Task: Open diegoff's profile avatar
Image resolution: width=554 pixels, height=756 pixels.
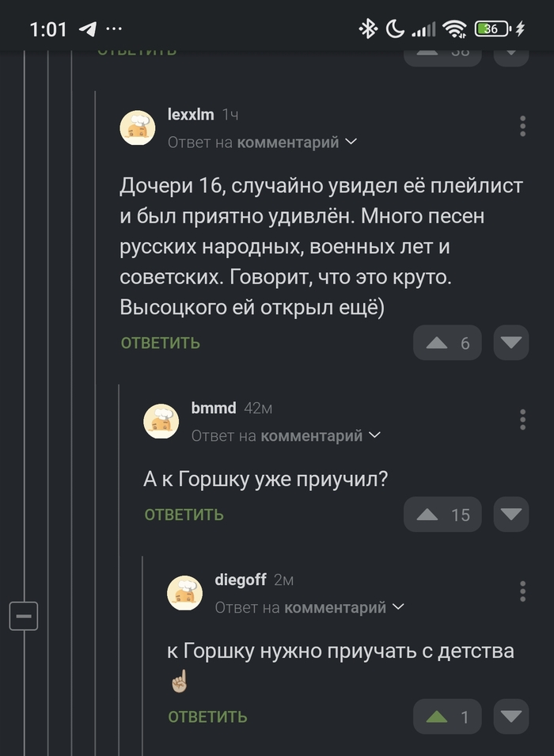Action: pyautogui.click(x=185, y=592)
